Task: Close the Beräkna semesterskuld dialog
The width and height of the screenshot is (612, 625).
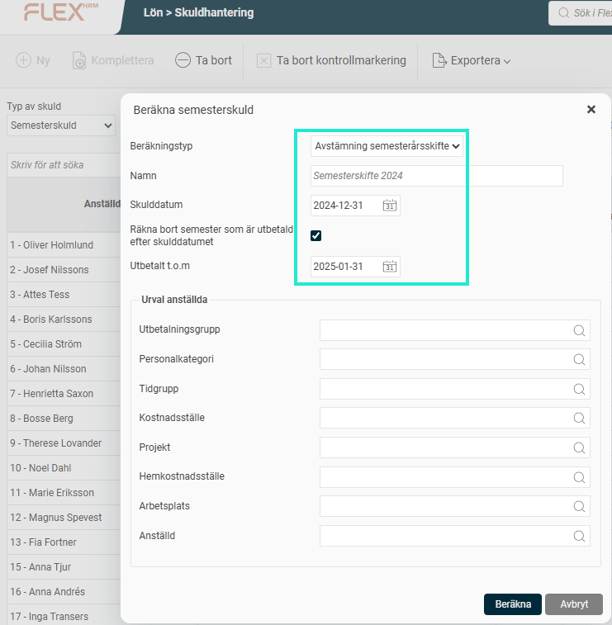Action: [591, 109]
